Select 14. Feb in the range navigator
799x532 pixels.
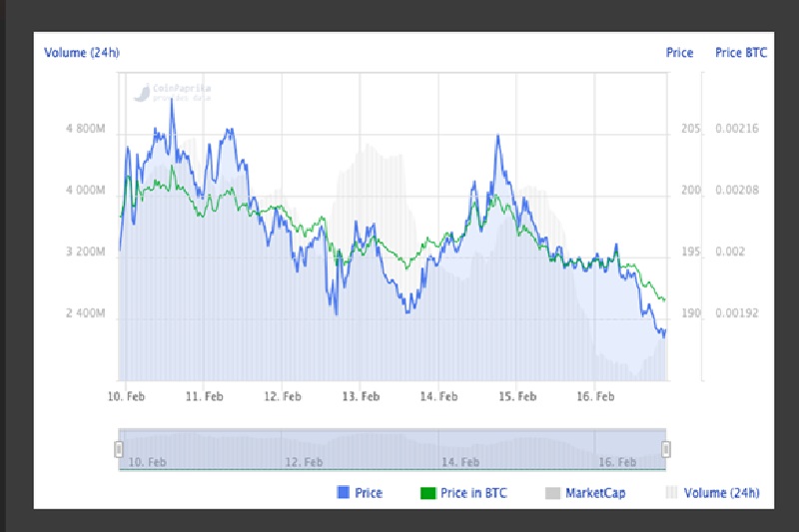tap(460, 462)
